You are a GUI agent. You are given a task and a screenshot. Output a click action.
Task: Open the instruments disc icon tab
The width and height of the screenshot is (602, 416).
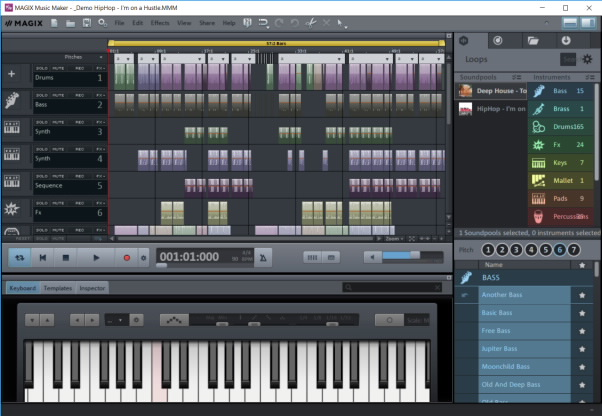[x=498, y=40]
